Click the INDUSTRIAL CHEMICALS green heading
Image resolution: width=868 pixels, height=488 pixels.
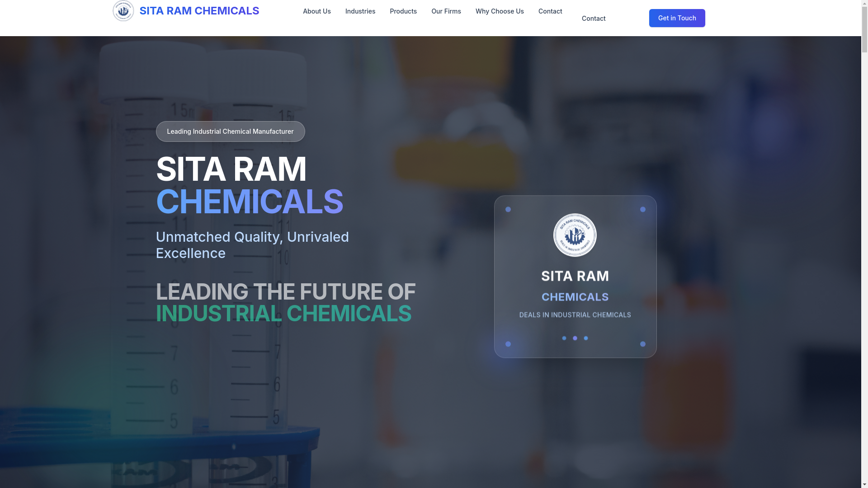click(x=283, y=314)
